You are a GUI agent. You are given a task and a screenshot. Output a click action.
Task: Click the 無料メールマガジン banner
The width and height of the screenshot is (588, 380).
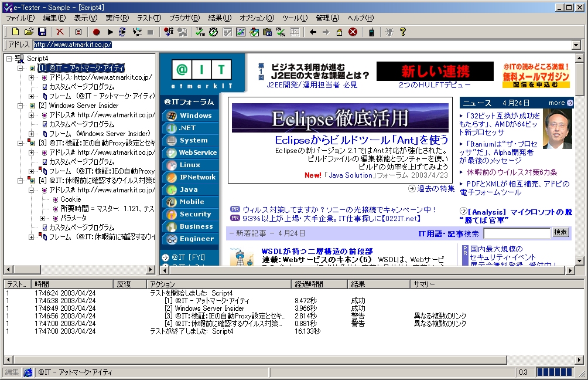pyautogui.click(x=536, y=76)
